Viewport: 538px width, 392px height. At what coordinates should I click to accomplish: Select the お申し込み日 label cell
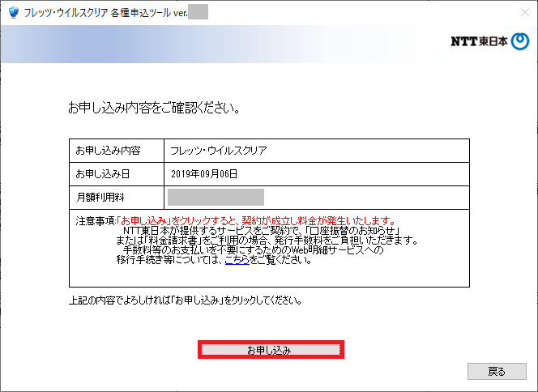[x=117, y=173]
